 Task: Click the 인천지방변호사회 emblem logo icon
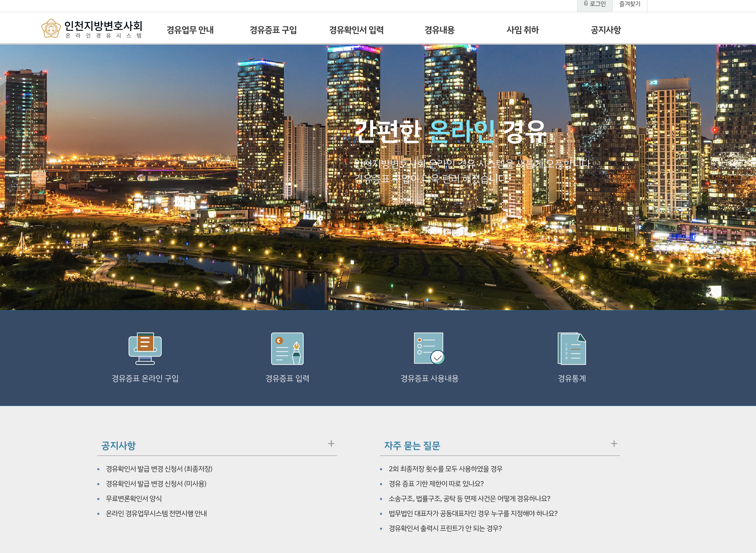pyautogui.click(x=51, y=28)
